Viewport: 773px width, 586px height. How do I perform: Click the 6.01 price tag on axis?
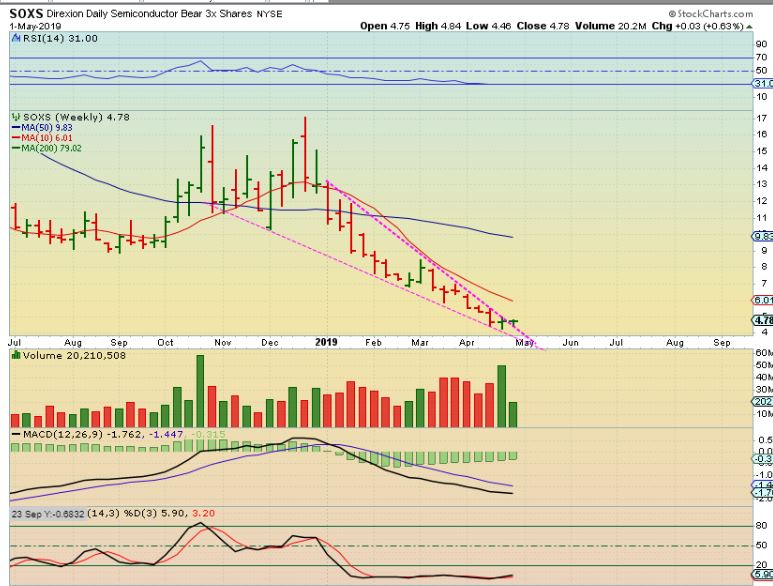coord(762,300)
